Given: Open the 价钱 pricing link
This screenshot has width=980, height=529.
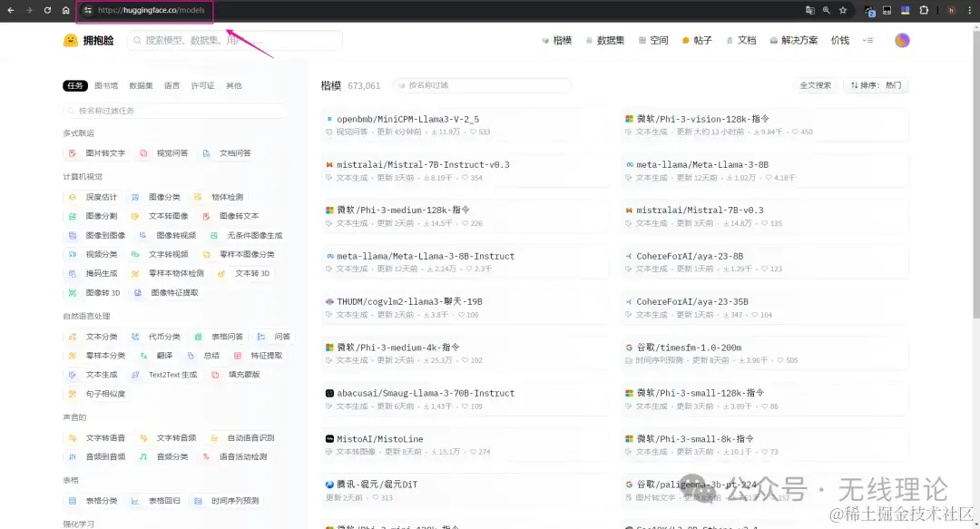Looking at the screenshot, I should click(x=840, y=41).
